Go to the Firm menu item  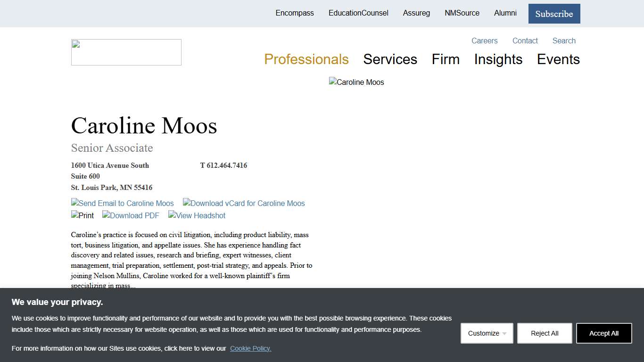446,59
